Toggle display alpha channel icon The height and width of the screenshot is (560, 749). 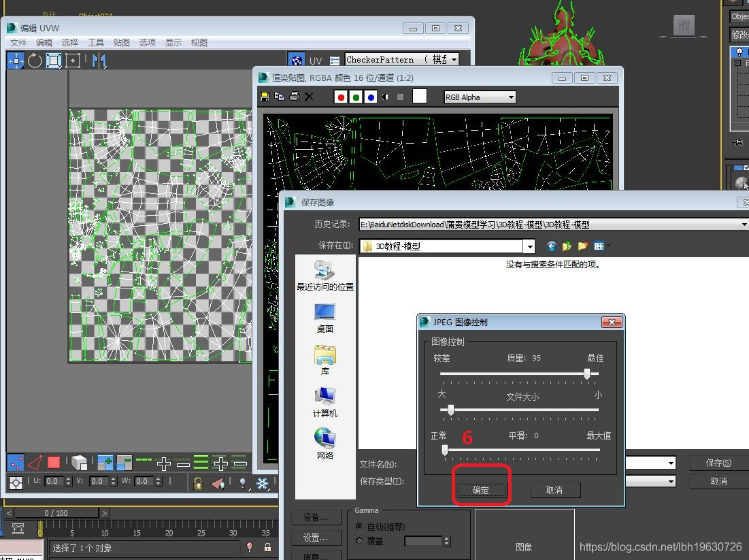pos(386,97)
